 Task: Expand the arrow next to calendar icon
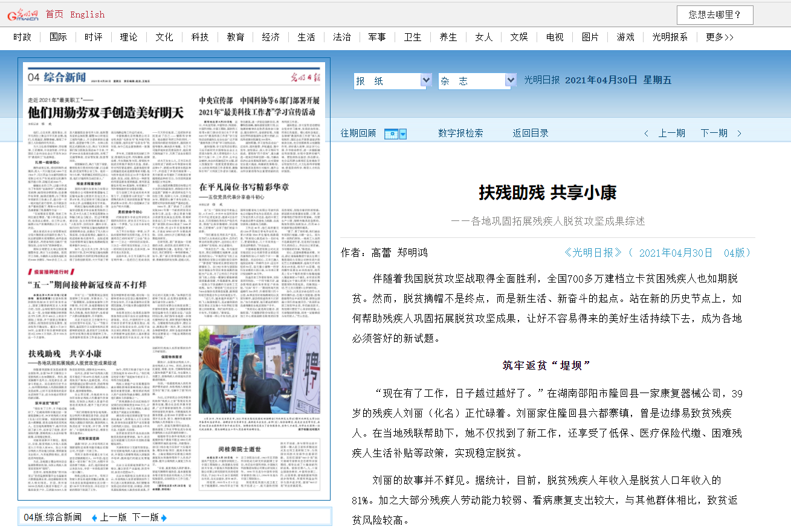[x=403, y=133]
